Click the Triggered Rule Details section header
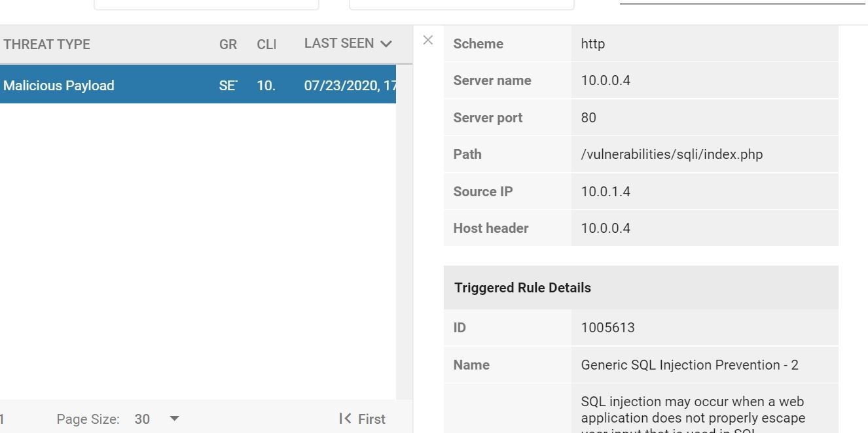Screen dimensions: 868x433 pos(522,288)
